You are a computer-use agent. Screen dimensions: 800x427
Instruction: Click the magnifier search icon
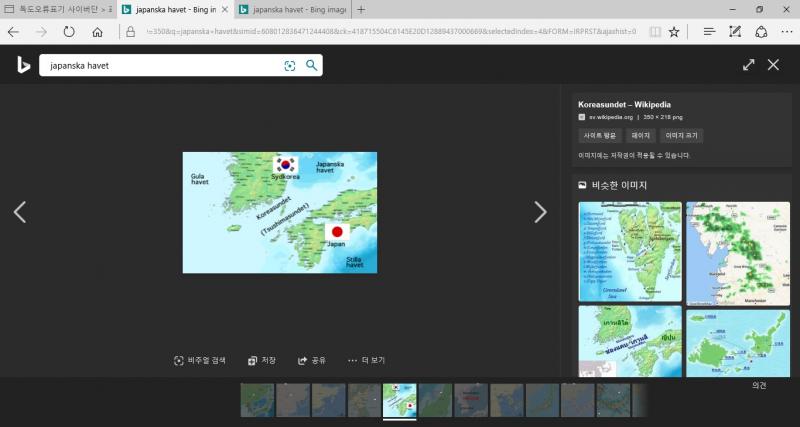coord(311,66)
